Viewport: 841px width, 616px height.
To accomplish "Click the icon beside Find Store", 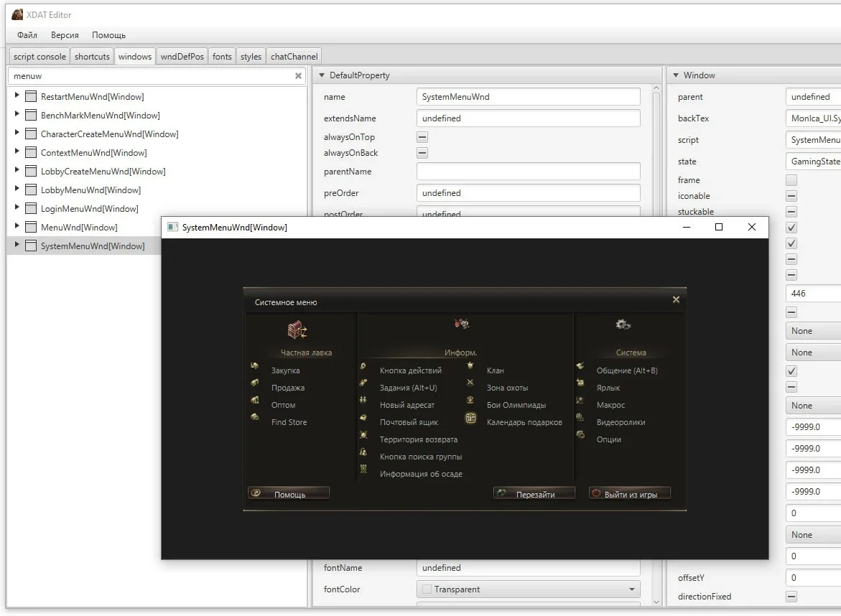I will (x=255, y=417).
